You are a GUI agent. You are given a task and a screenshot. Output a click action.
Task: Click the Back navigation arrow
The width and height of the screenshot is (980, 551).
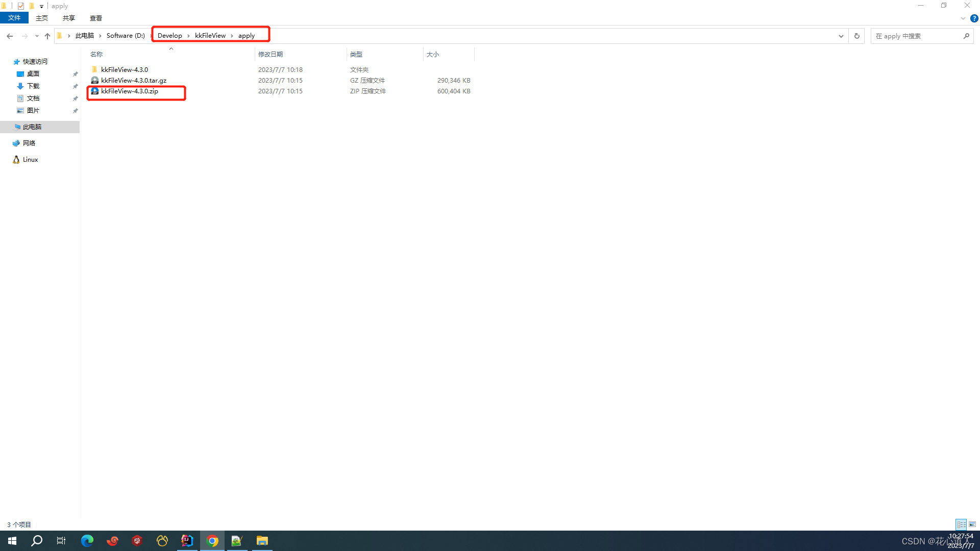coord(10,36)
